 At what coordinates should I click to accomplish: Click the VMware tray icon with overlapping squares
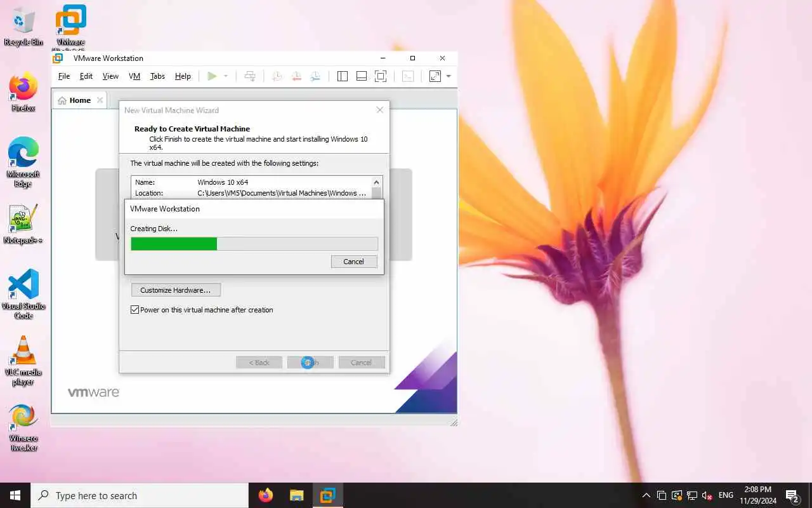click(662, 495)
